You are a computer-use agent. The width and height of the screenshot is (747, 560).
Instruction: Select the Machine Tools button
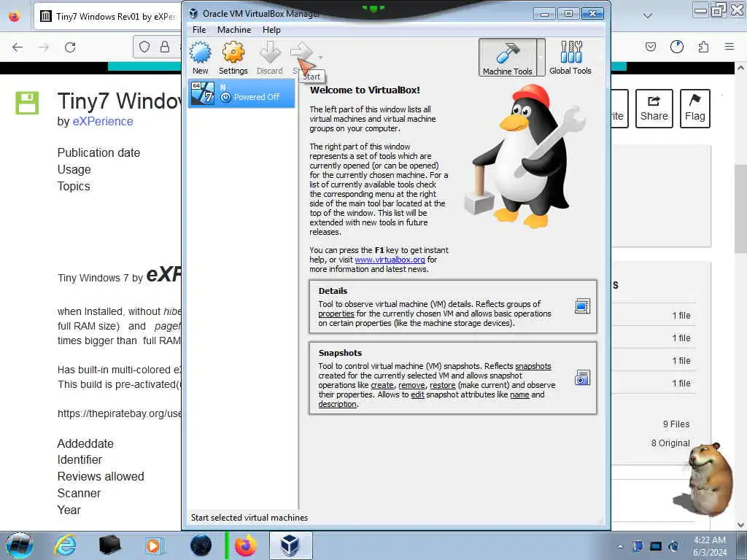click(508, 58)
